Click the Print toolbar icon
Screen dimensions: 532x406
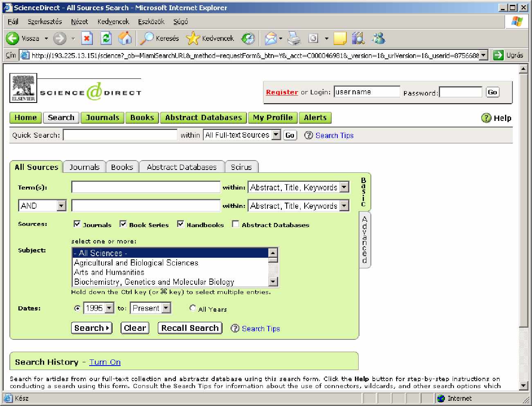(x=294, y=38)
